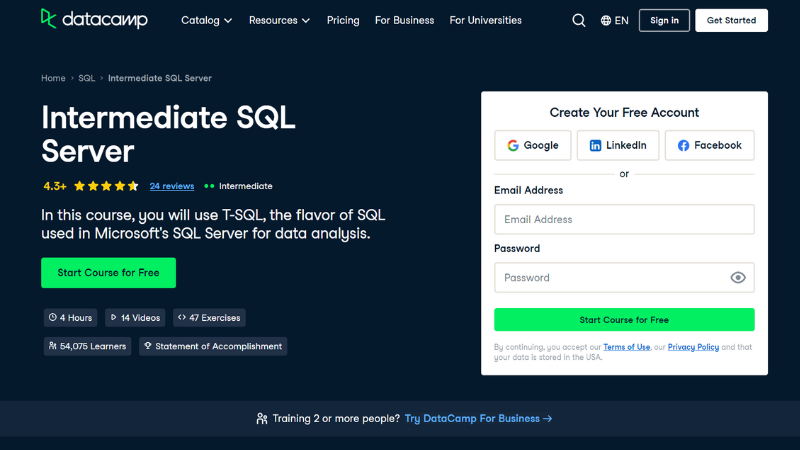
Task: Click the 4.3+ rating value
Action: tap(55, 186)
